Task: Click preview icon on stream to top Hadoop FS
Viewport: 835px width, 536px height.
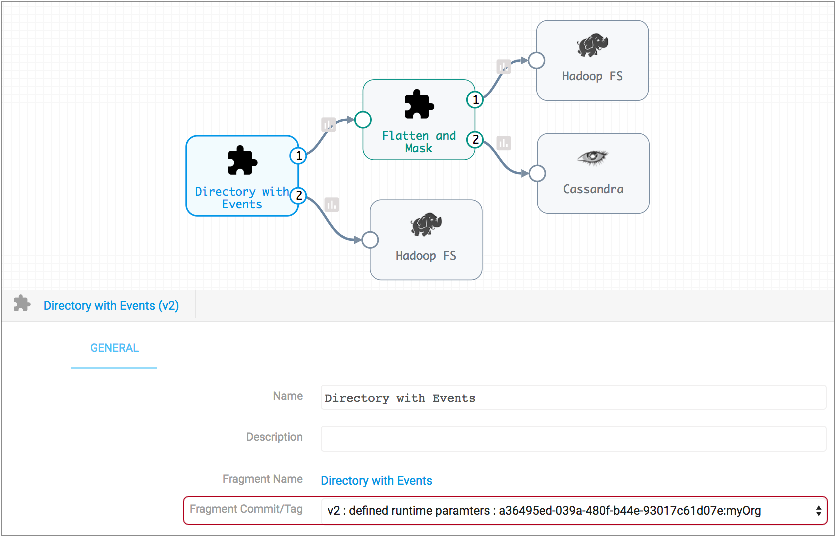Action: point(504,67)
